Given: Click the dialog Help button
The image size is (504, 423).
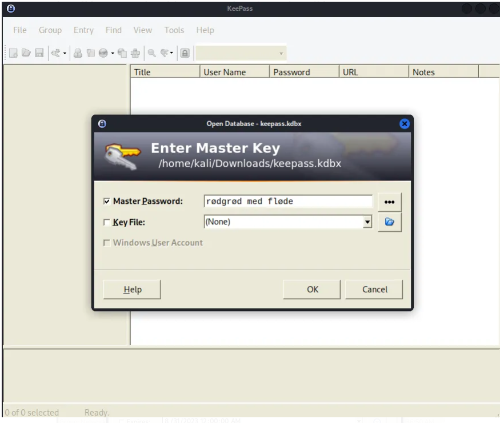Looking at the screenshot, I should click(132, 289).
